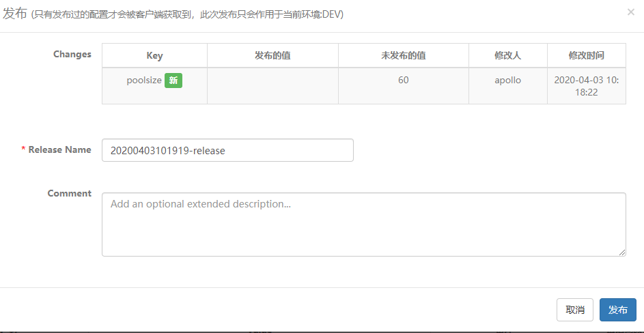This screenshot has height=333, width=644.
Task: Click the modifier name apollo
Action: (x=507, y=80)
